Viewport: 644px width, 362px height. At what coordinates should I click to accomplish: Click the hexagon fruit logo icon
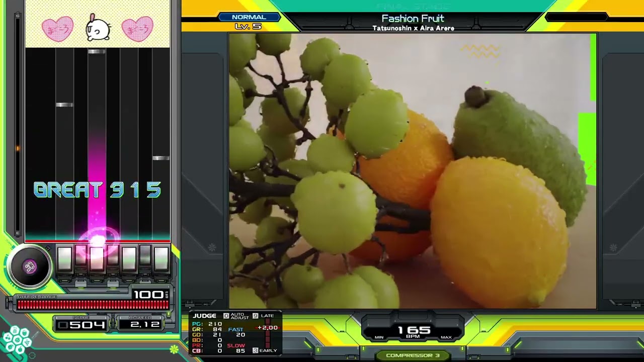point(17,340)
